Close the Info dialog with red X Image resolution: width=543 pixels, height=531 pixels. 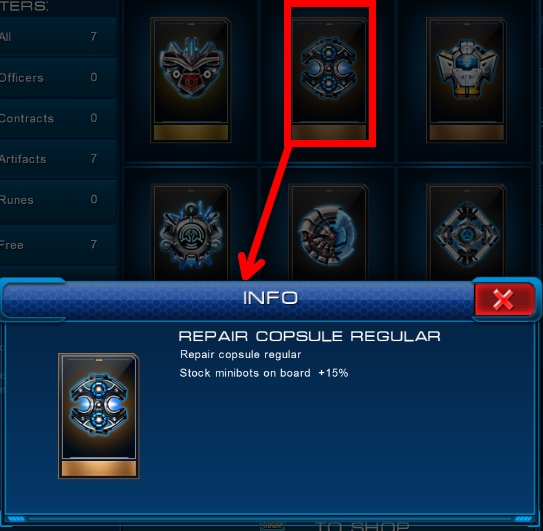504,299
